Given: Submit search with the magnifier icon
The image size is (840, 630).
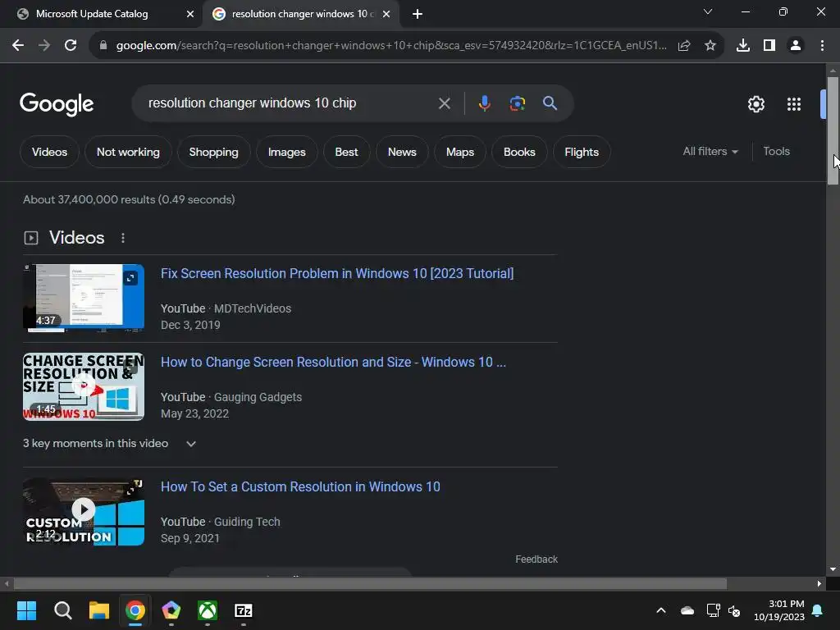Looking at the screenshot, I should (550, 103).
